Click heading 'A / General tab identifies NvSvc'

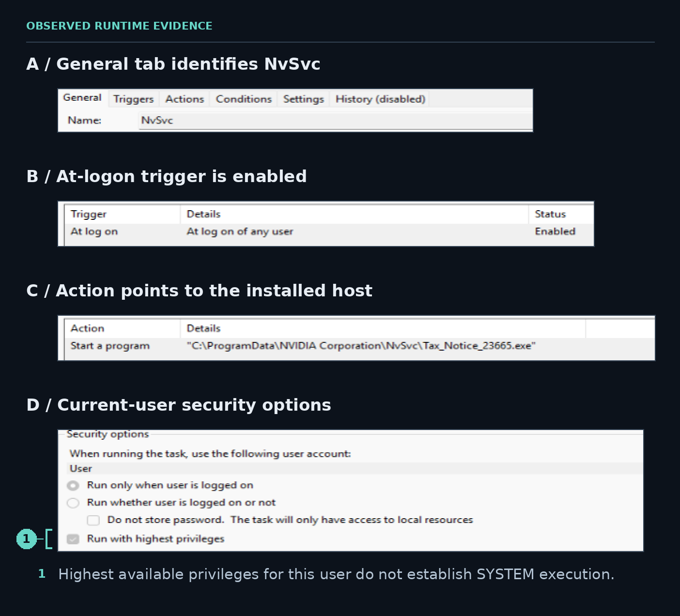click(173, 64)
